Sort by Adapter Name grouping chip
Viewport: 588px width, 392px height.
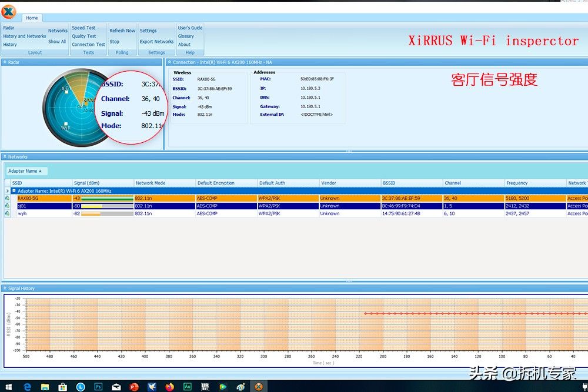click(26, 171)
